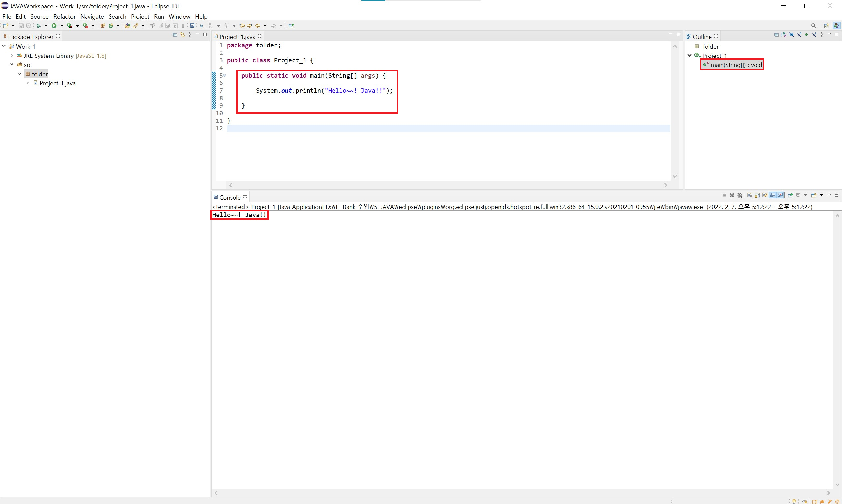Click the Clear Console icon
The height and width of the screenshot is (504, 842).
750,195
